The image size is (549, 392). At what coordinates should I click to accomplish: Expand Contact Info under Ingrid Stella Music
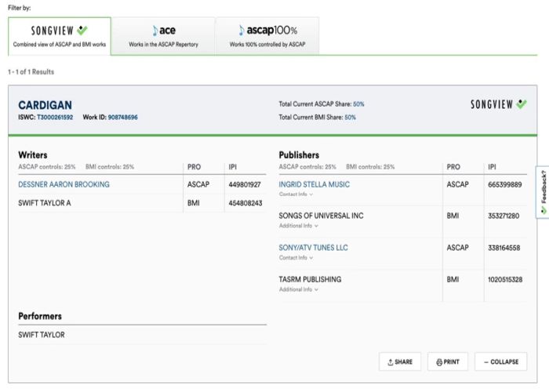(295, 194)
